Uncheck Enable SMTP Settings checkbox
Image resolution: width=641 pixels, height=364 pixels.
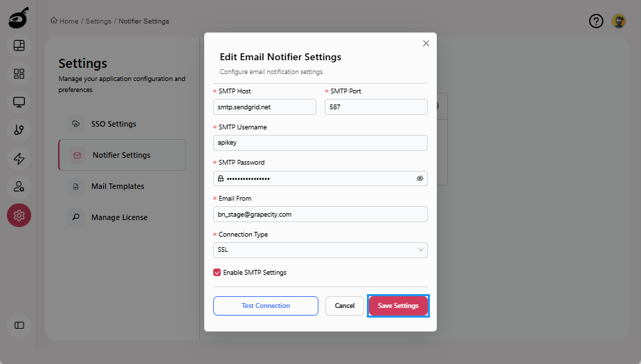pos(217,273)
